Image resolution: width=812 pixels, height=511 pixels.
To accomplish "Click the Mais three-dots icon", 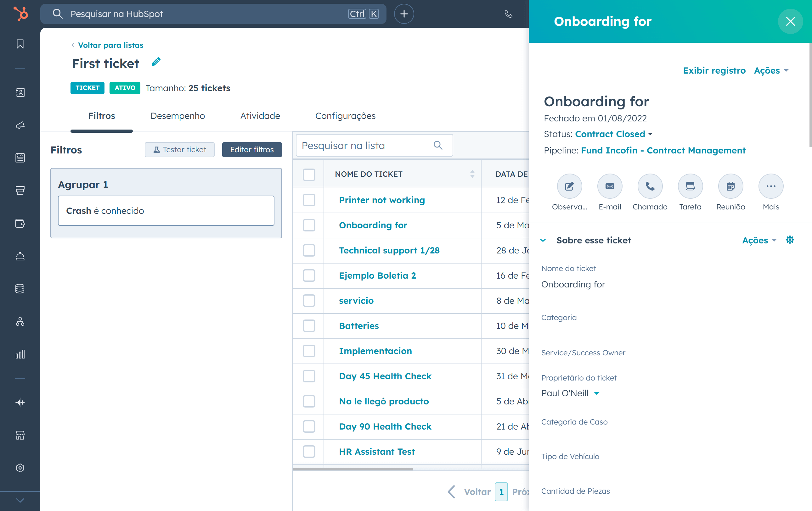I will pos(771,186).
